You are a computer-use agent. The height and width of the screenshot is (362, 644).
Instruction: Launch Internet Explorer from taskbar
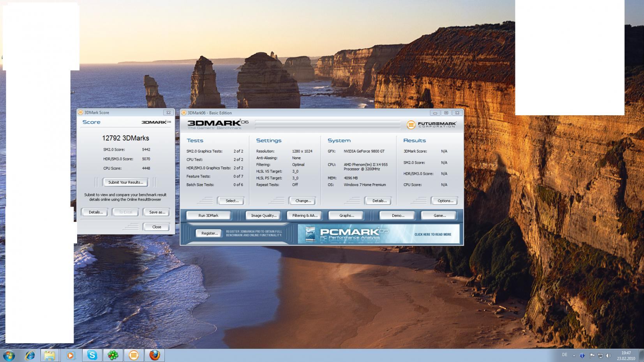click(x=30, y=355)
